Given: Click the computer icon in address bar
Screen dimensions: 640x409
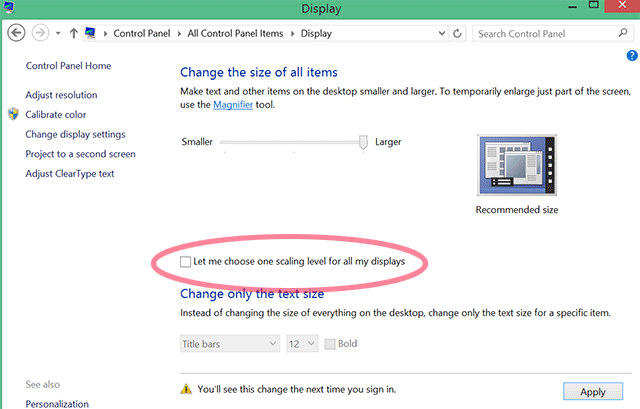Looking at the screenshot, I should pyautogui.click(x=90, y=33).
